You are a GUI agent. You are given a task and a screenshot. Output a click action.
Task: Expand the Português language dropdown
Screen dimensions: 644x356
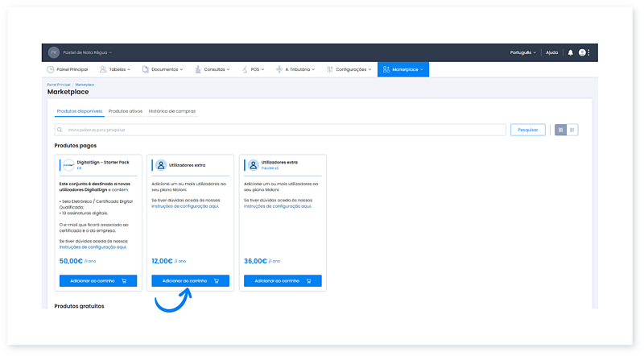[523, 52]
